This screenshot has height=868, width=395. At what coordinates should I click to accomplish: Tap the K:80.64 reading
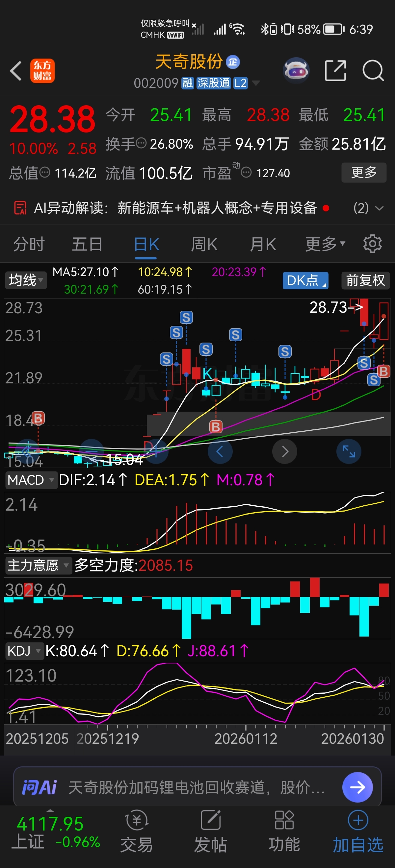(x=77, y=651)
